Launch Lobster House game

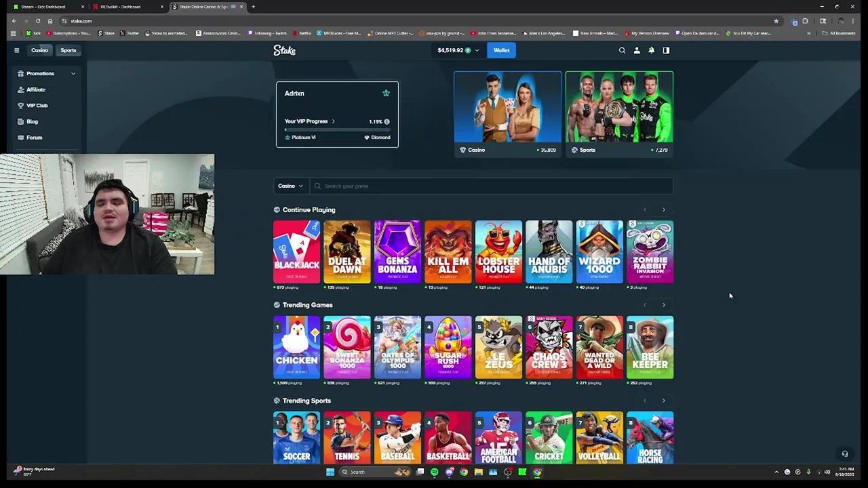pos(498,251)
